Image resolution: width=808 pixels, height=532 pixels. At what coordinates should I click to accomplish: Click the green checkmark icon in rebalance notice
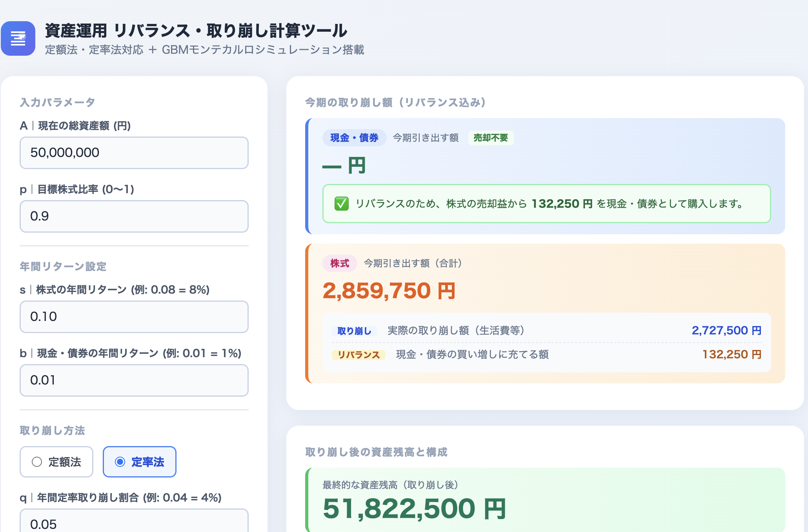pos(341,204)
